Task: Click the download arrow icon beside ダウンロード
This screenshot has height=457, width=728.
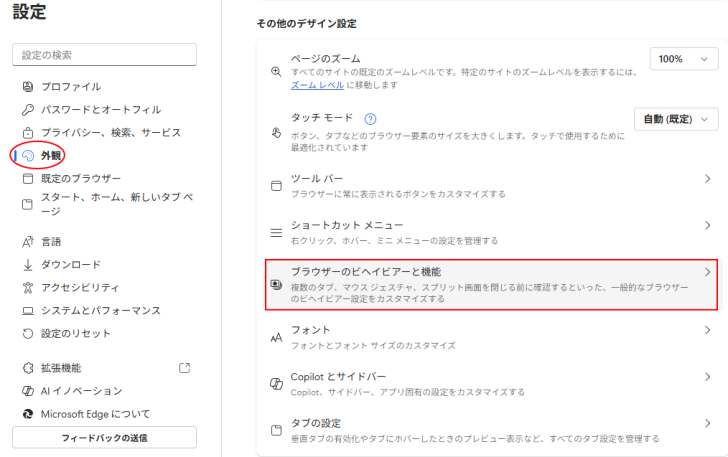Action: 28,265
